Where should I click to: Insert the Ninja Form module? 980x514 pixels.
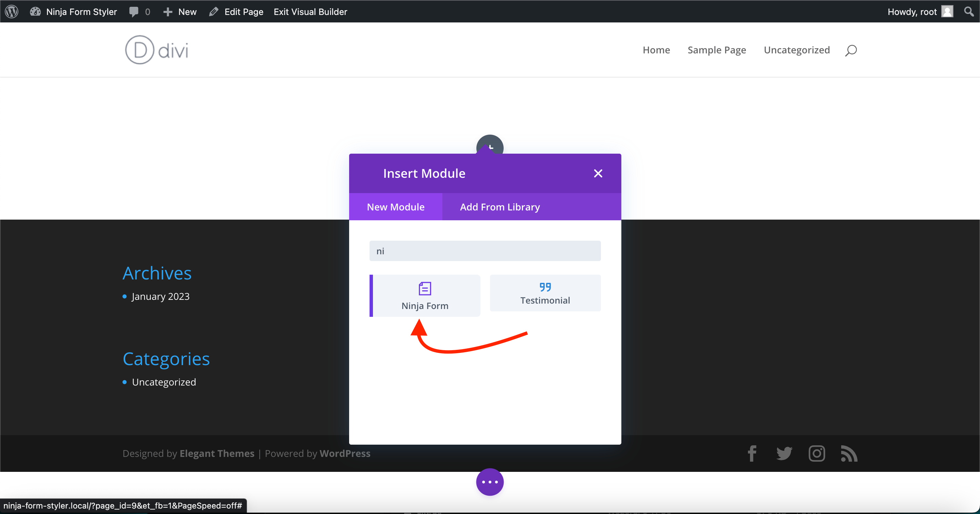pyautogui.click(x=425, y=295)
